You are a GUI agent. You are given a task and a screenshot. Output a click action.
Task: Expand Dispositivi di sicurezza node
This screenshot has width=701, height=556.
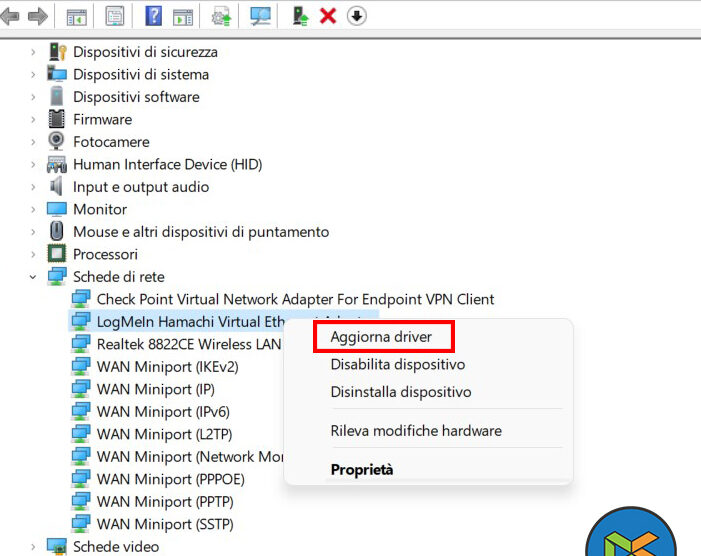click(33, 52)
